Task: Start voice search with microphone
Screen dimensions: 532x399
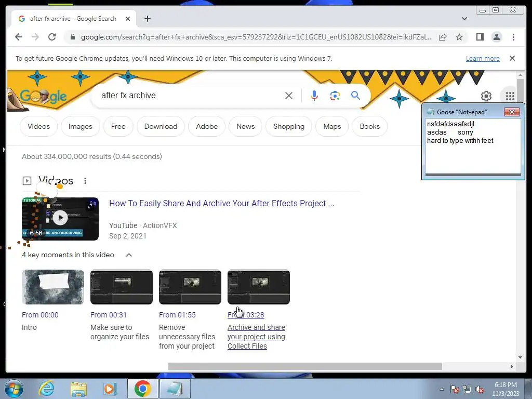Action: (314, 96)
